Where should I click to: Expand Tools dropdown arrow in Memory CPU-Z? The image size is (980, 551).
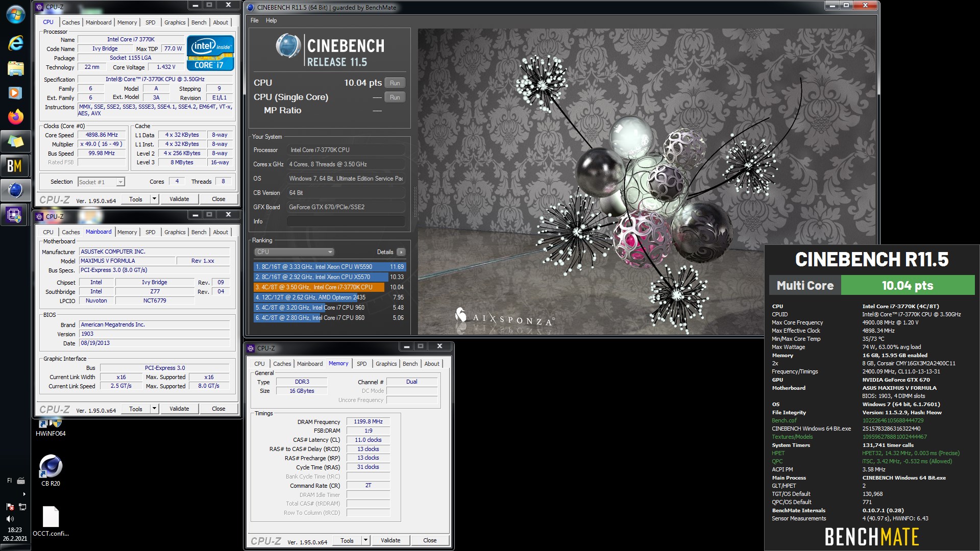[x=365, y=540]
